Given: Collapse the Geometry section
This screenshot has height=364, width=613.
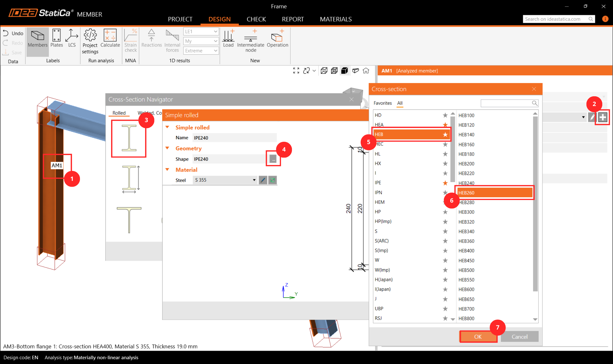Looking at the screenshot, I should click(168, 148).
